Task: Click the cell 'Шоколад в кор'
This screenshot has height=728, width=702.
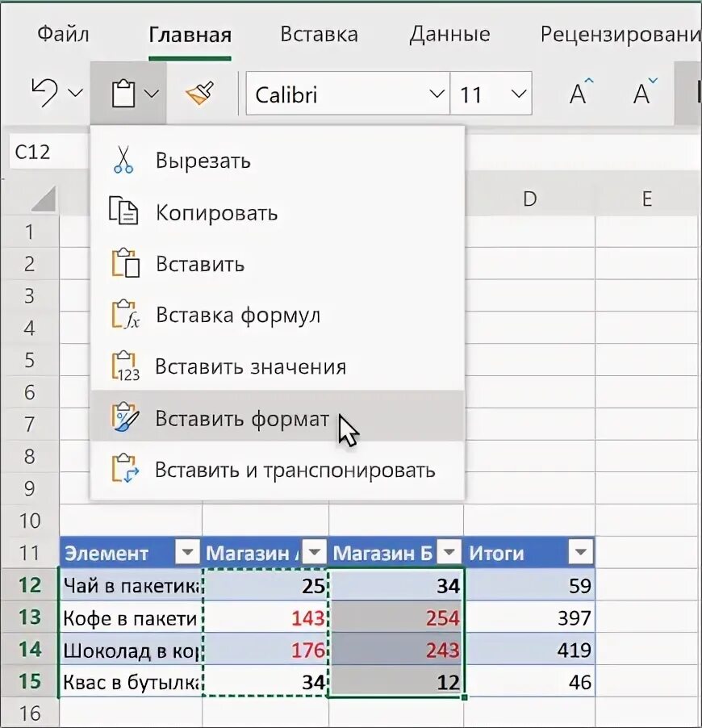Action: point(131,650)
